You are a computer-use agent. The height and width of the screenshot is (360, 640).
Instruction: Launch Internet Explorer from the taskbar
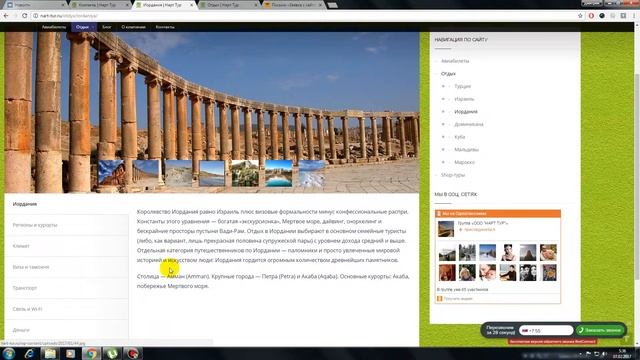[29, 353]
